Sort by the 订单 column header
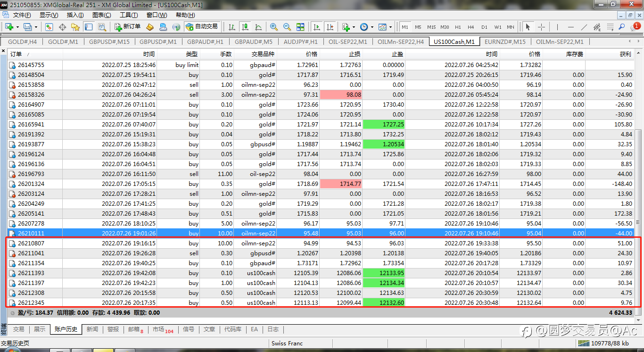 click(x=35, y=54)
